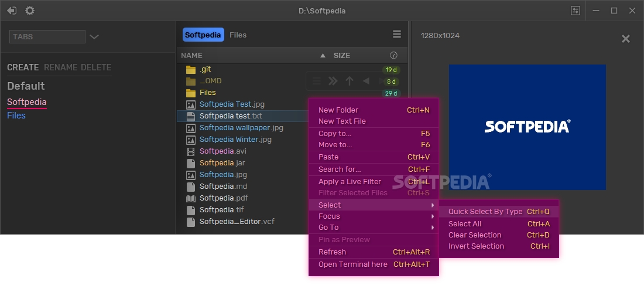Screen dimensions: 644x285
Task: Toggle the dual-pane swap icon in title bar
Action: tap(576, 11)
